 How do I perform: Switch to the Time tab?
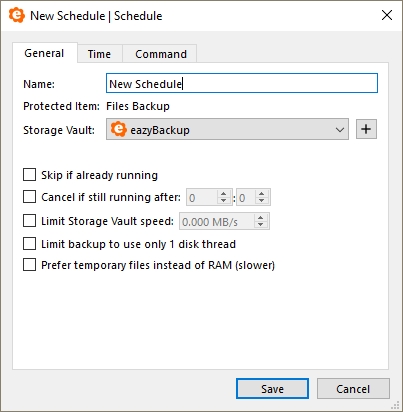pos(99,54)
